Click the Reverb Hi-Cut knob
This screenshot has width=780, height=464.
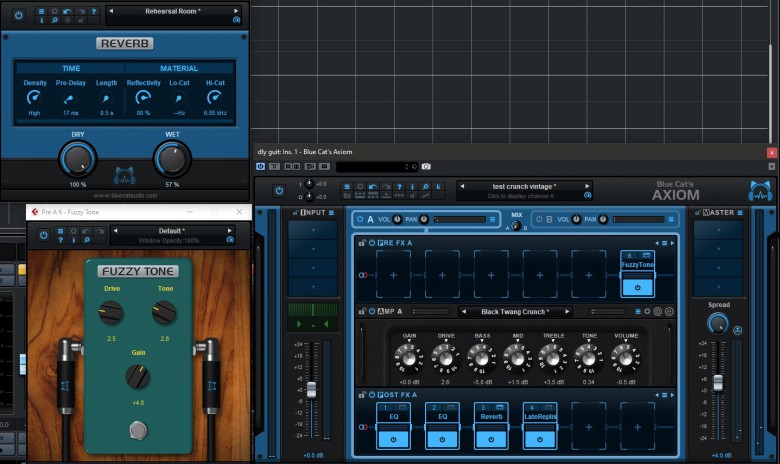(x=214, y=97)
